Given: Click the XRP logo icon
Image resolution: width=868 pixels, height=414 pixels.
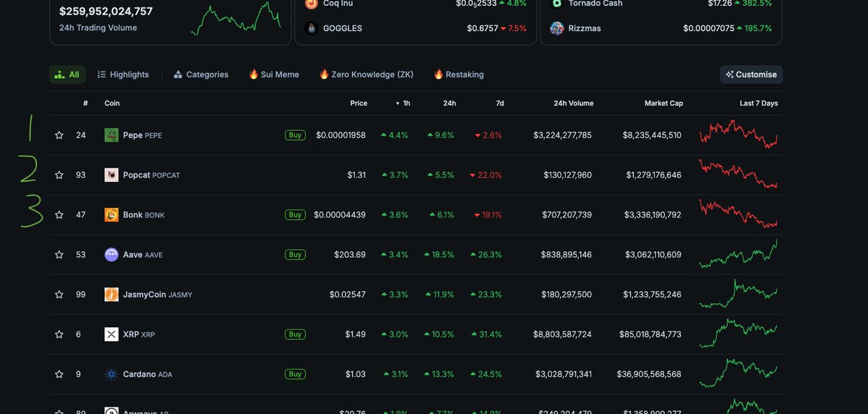Looking at the screenshot, I should (111, 334).
